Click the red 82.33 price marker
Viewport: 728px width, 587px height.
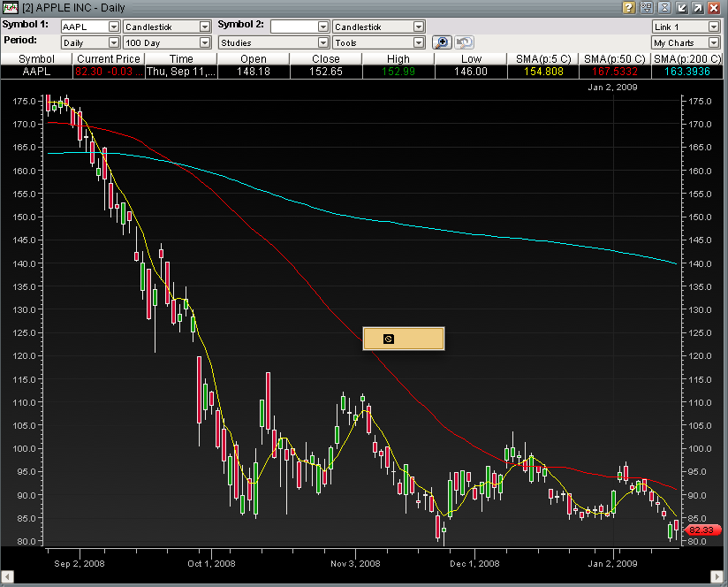tap(700, 529)
